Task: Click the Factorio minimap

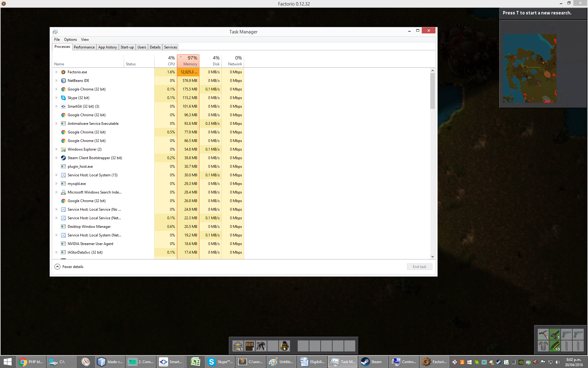Action: [530, 68]
